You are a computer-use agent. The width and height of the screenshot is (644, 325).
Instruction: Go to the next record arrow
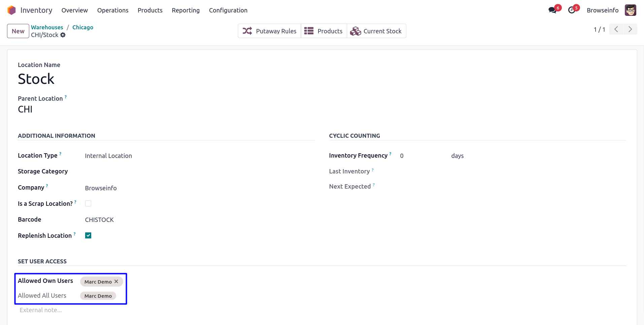(630, 29)
